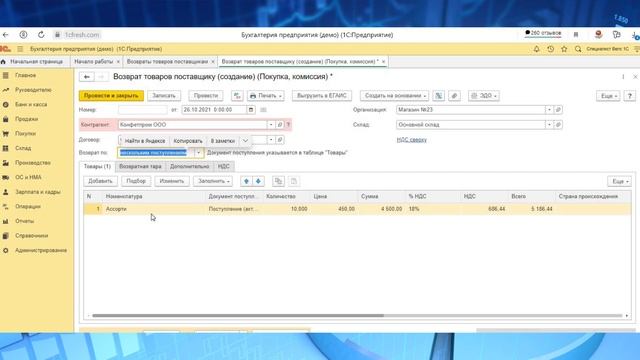Screen dimensions: 640x360
Task: Open the Контрагент field dropdown arrow
Action: pos(271,124)
